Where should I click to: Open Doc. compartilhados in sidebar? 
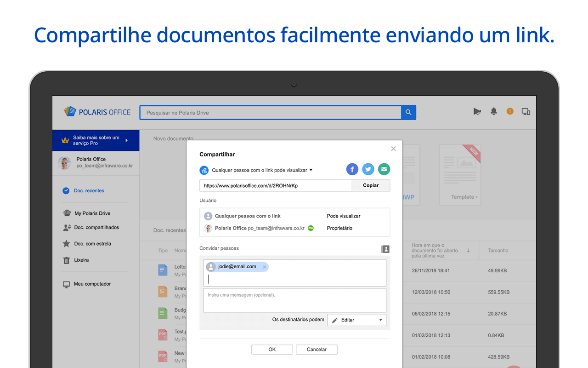click(x=90, y=227)
